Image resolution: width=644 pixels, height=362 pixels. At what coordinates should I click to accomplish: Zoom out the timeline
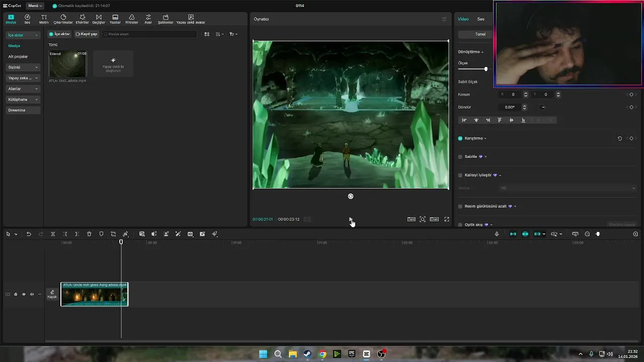point(587,234)
